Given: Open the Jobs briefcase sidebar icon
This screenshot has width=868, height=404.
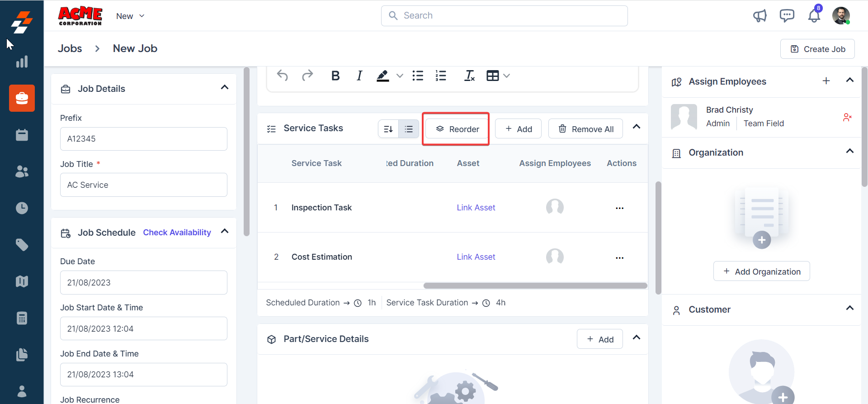Looking at the screenshot, I should [22, 98].
